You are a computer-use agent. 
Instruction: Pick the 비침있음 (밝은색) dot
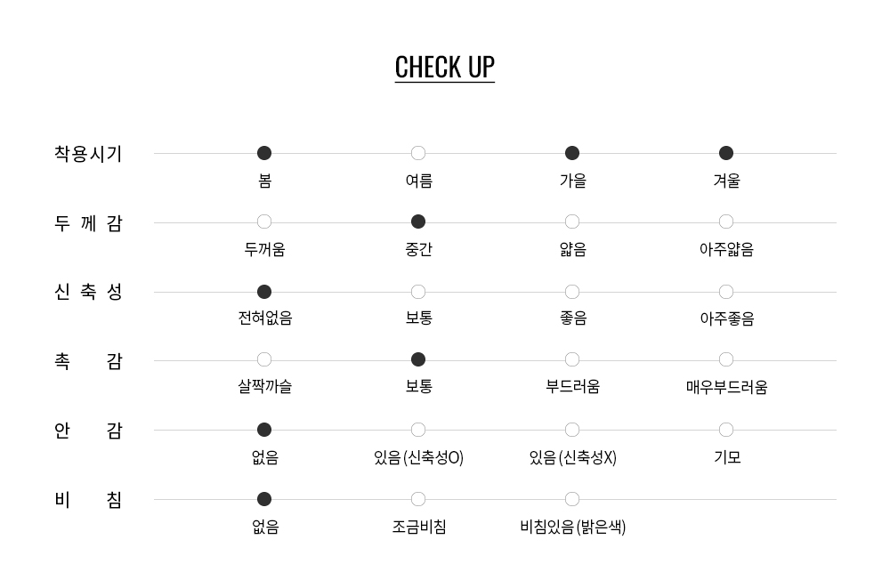point(572,499)
